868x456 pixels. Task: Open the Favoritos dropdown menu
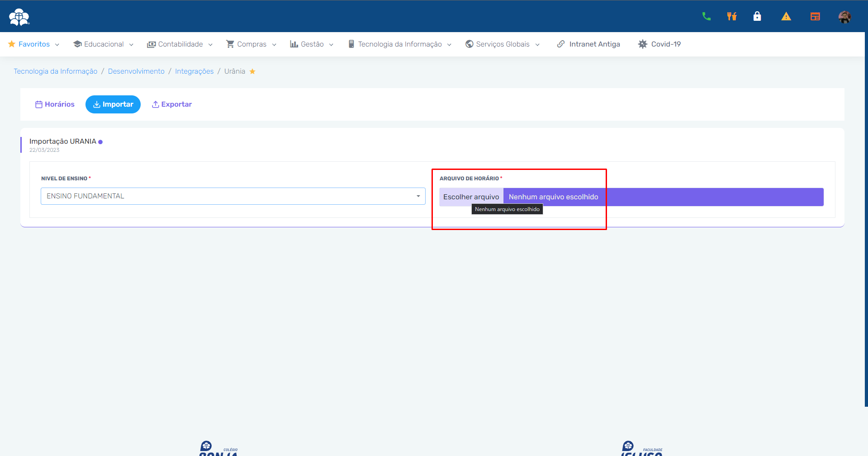pyautogui.click(x=34, y=44)
